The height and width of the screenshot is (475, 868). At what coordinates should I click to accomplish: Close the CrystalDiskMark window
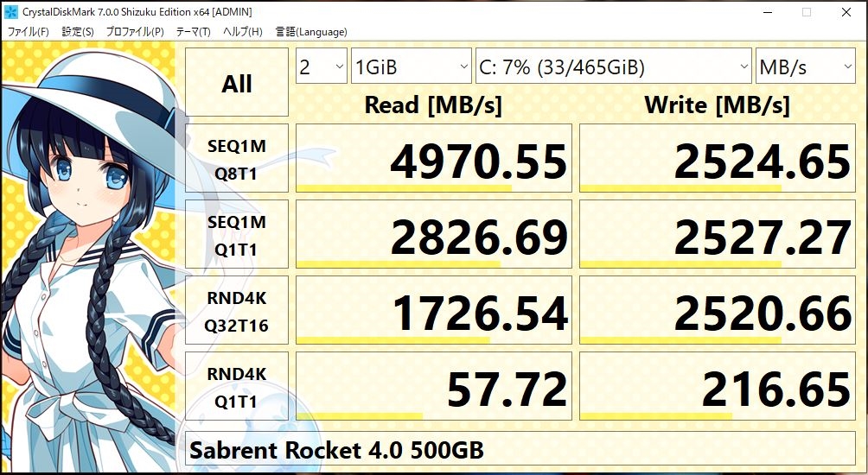[846, 12]
